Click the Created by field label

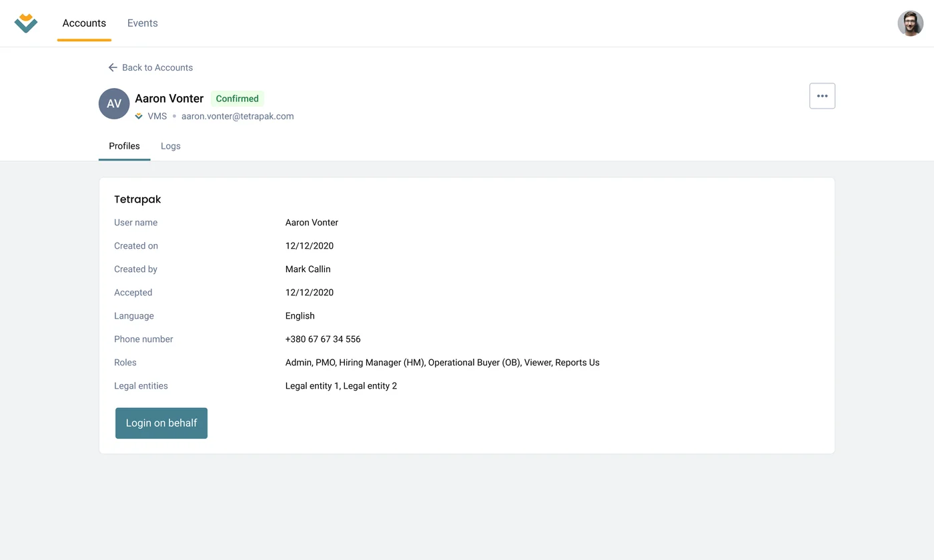point(135,269)
